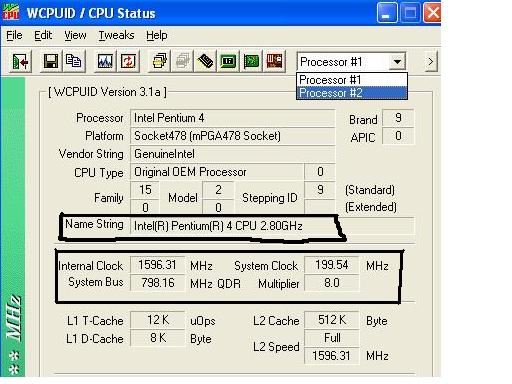Minimize the WCPUID window

387,13
